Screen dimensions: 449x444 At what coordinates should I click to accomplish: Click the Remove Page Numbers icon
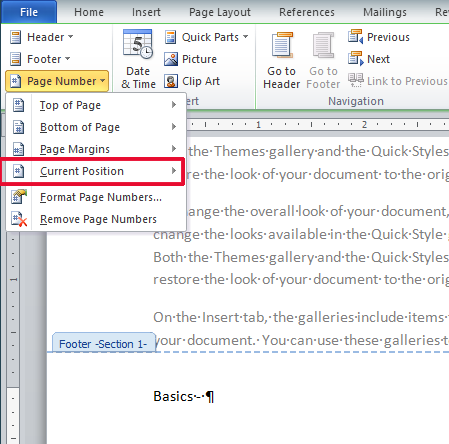[19, 219]
